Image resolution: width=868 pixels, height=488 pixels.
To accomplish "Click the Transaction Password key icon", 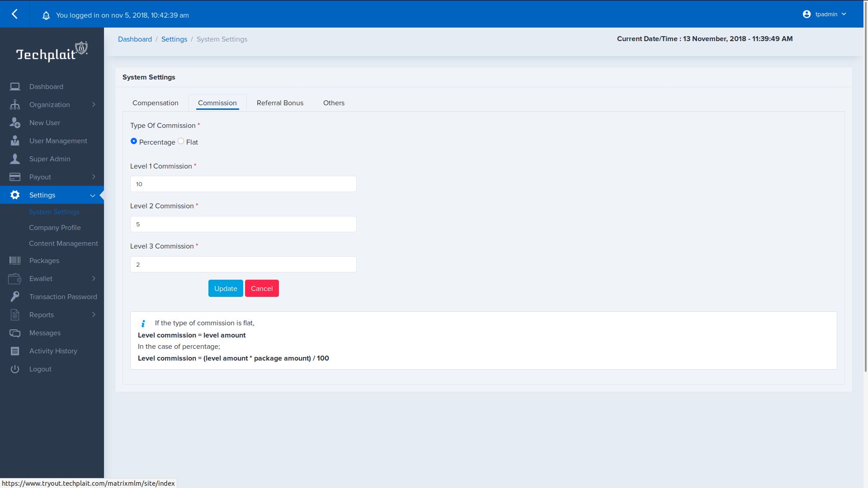I will pos(15,296).
